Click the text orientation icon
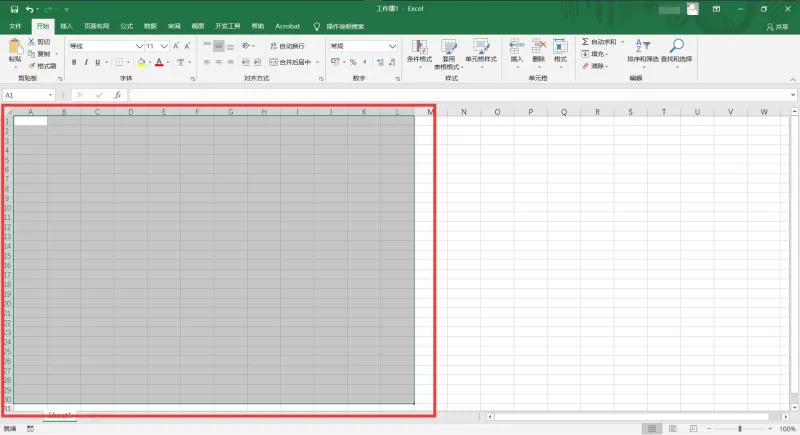800x435 pixels. click(245, 46)
